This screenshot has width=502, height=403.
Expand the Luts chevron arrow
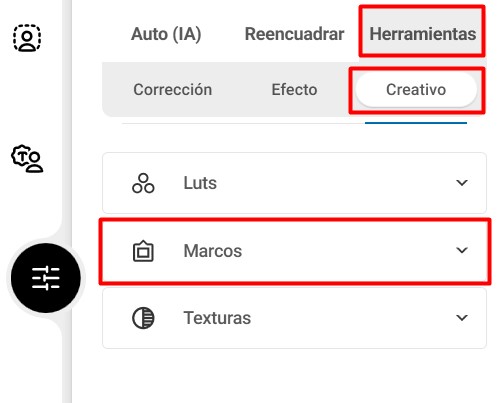(x=462, y=183)
